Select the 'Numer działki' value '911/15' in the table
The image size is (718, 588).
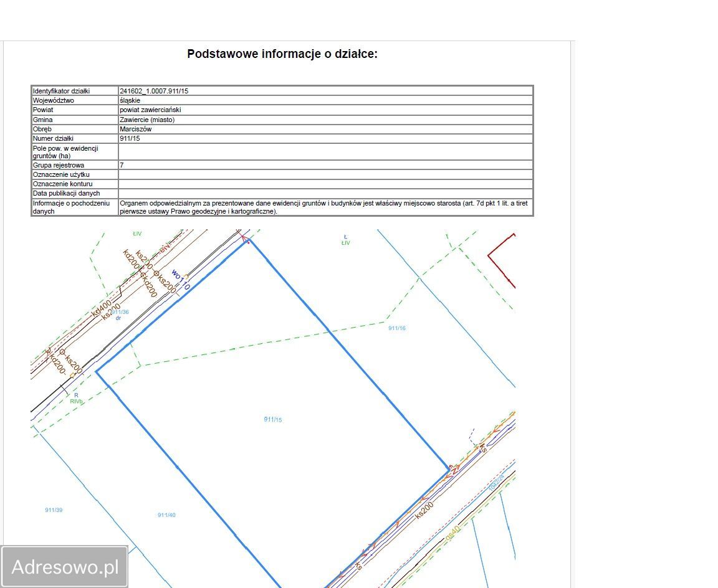click(130, 138)
